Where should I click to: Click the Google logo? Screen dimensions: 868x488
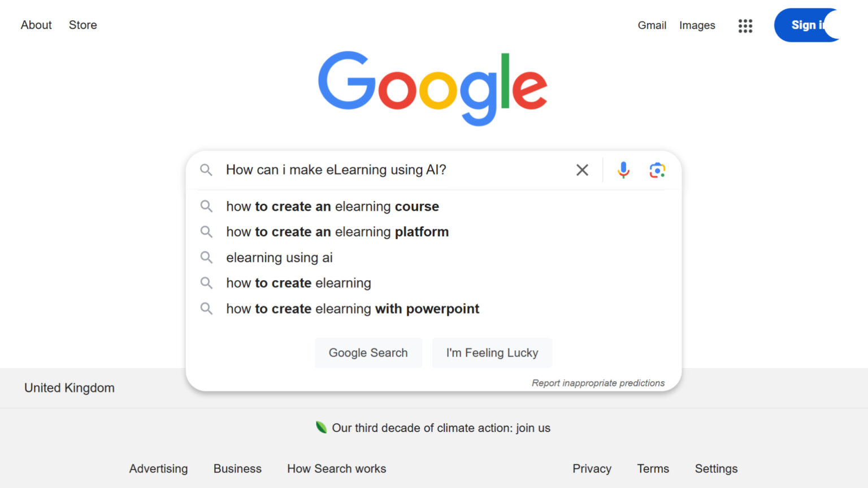coord(433,88)
